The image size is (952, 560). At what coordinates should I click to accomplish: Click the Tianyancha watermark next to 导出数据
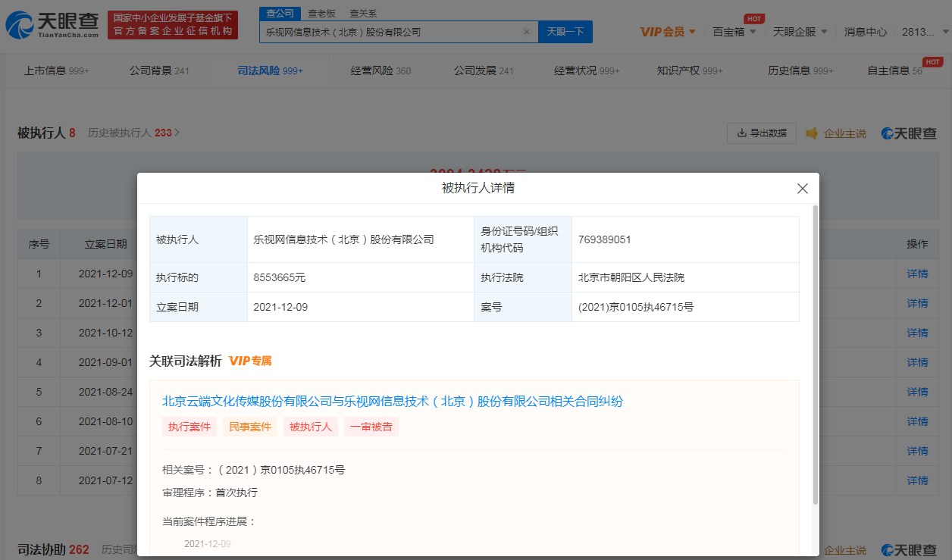coord(907,133)
